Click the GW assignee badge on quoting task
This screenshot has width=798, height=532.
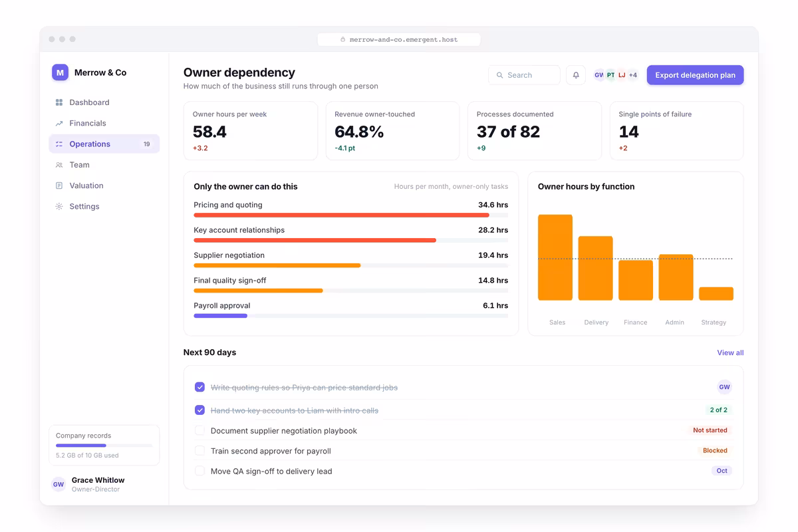click(724, 387)
